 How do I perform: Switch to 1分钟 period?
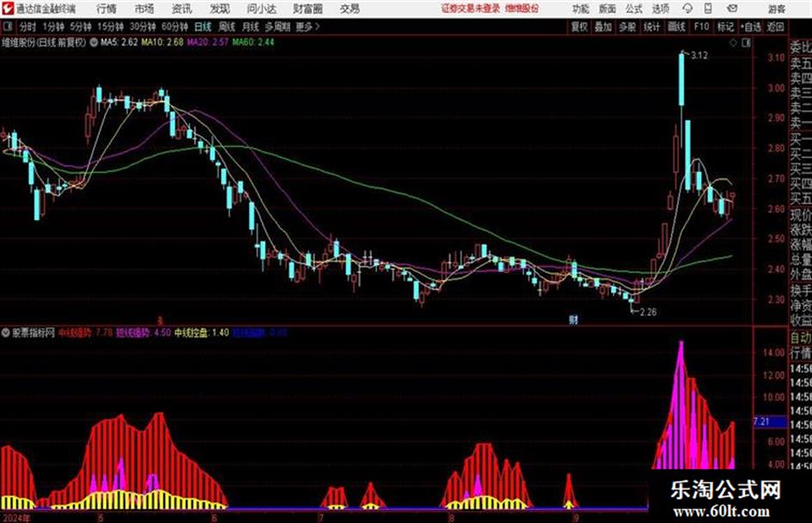tap(52, 27)
